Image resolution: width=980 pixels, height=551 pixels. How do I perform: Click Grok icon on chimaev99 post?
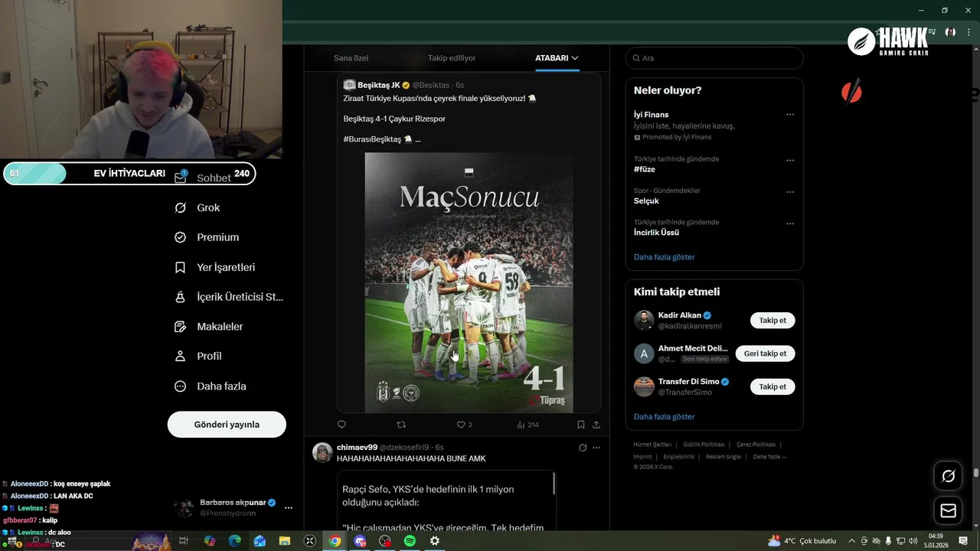583,448
